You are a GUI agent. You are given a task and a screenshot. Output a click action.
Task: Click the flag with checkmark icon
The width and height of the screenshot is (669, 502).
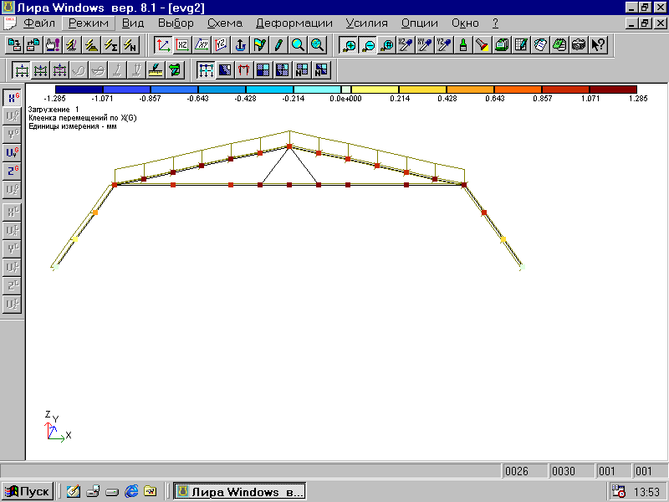[x=259, y=45]
